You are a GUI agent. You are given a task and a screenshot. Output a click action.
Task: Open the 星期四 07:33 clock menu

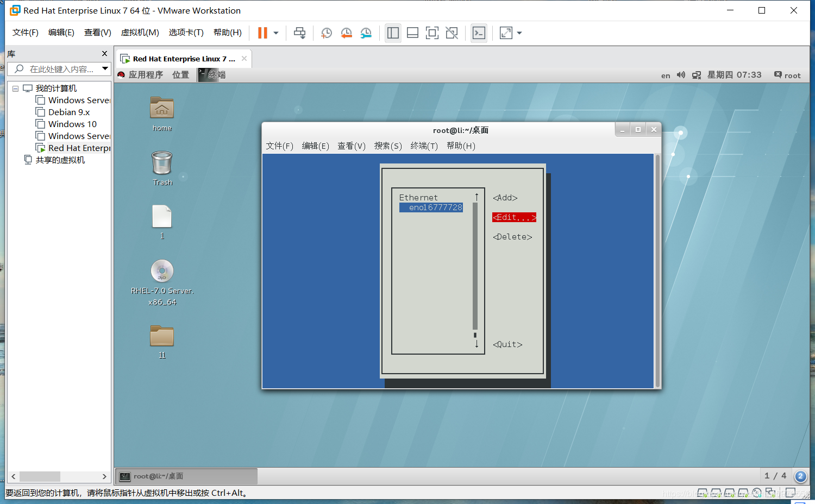click(734, 75)
